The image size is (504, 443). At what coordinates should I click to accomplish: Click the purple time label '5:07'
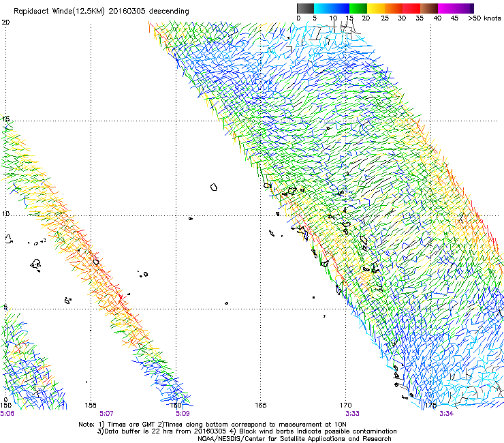(x=106, y=414)
